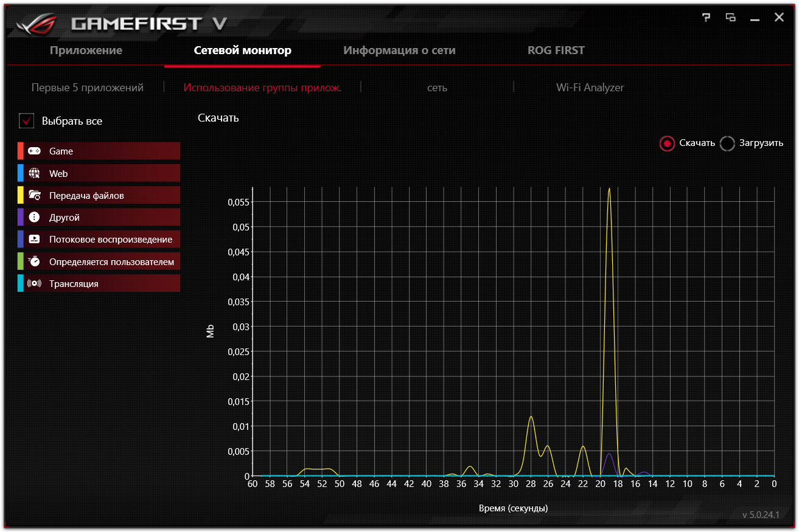
Task: Switch to Первые 5 приложений sub-tab
Action: tap(88, 88)
